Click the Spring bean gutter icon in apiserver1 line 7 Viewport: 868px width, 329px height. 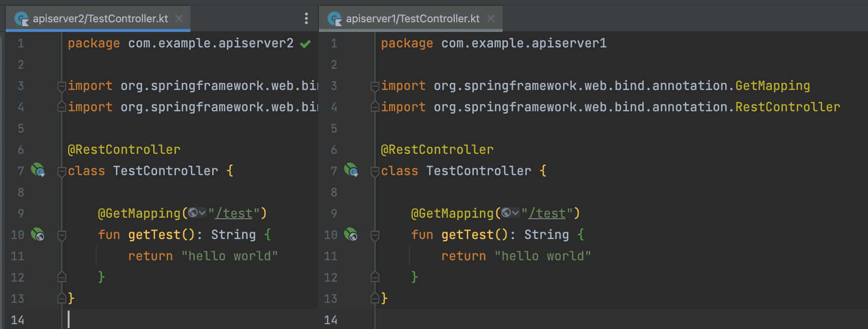[x=351, y=170]
